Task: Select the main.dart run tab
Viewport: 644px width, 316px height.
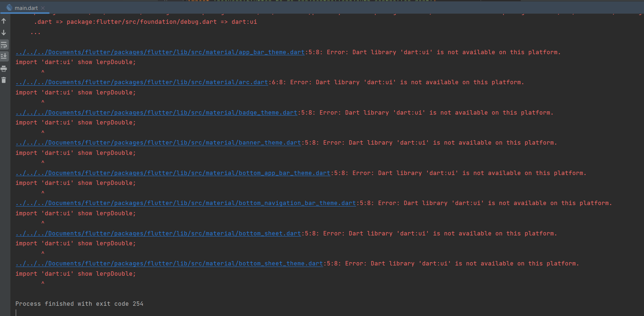Action: point(25,8)
